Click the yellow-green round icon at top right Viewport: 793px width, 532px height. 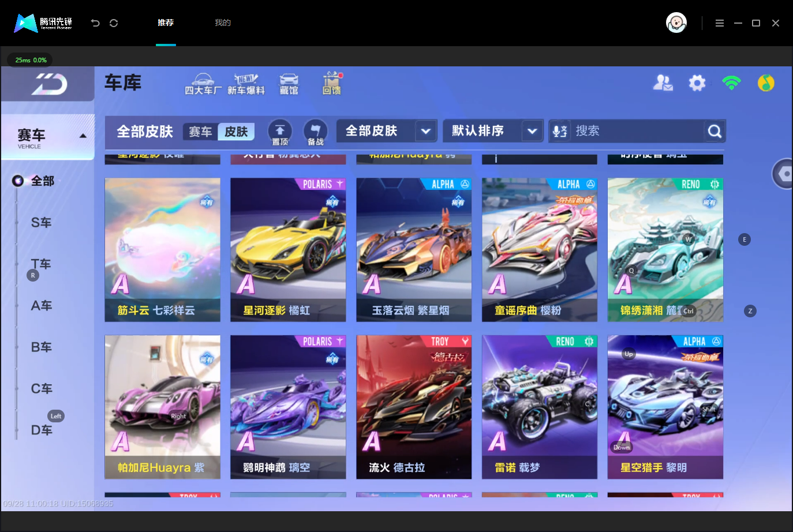[x=766, y=83]
